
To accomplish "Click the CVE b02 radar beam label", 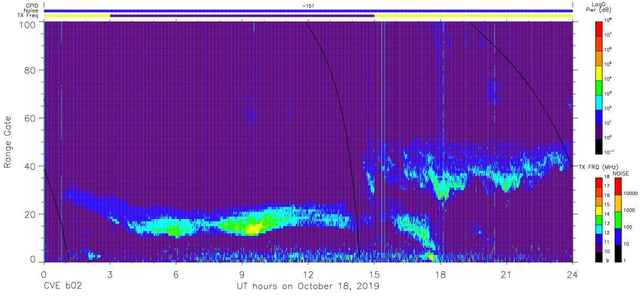I will (62, 287).
